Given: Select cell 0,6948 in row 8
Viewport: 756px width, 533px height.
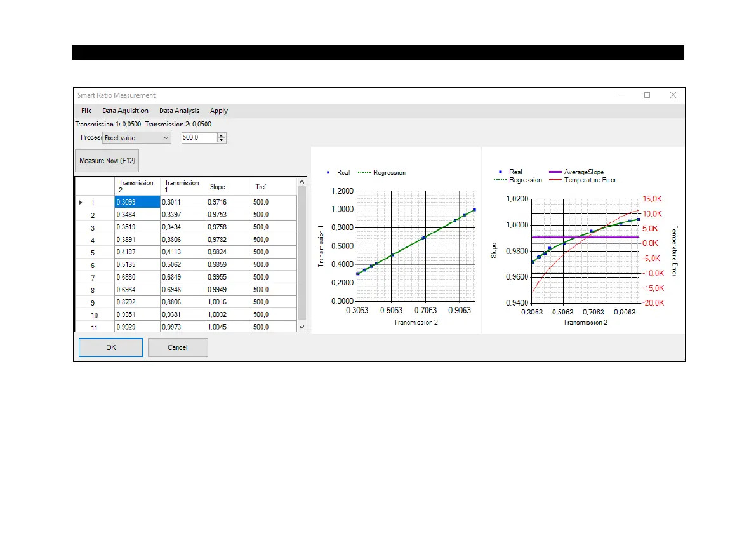Looking at the screenshot, I should pyautogui.click(x=183, y=290).
